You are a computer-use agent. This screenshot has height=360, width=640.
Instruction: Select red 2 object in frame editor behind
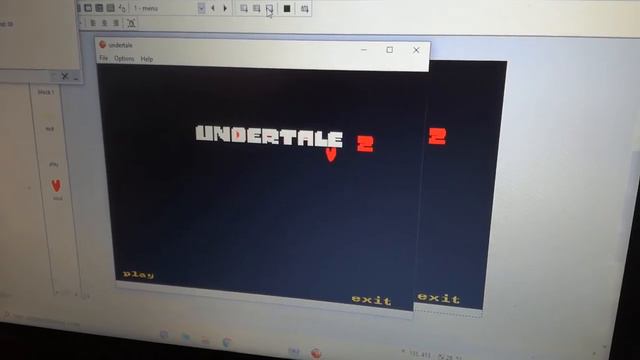pyautogui.click(x=438, y=136)
